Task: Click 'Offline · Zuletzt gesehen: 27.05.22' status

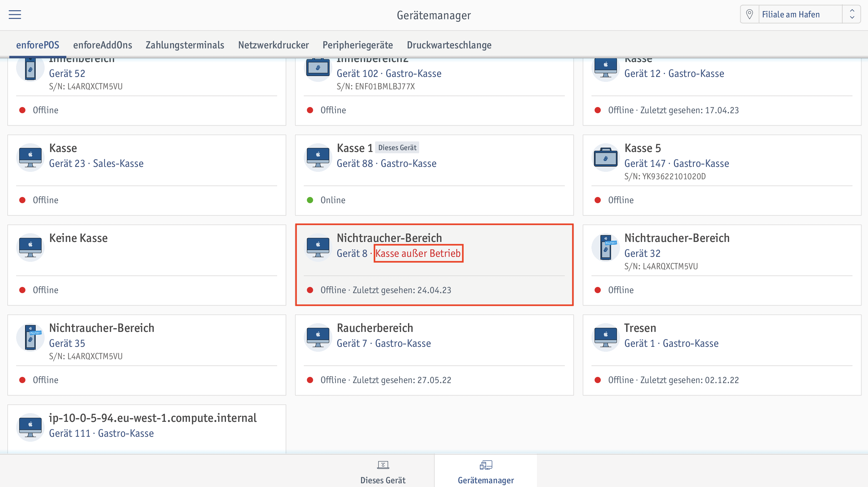Action: [x=385, y=380]
